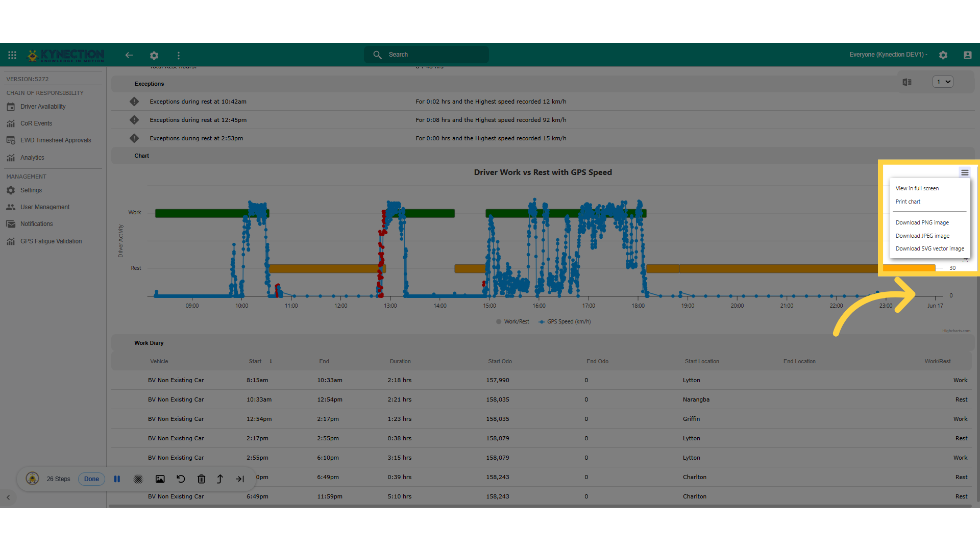Collapse the sidebar with left chevron
The height and width of the screenshot is (551, 980).
click(x=8, y=497)
